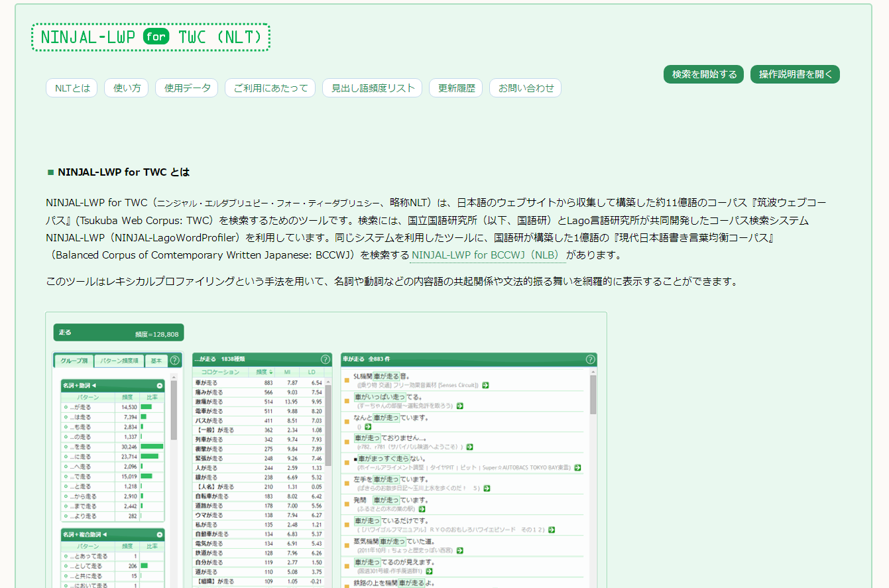Image resolution: width=889 pixels, height=588 pixels.
Task: Click the LD column header
Action: click(312, 372)
